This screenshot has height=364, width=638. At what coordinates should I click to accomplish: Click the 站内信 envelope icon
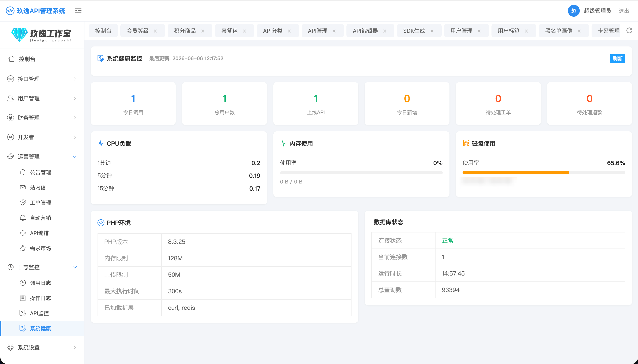click(x=23, y=187)
